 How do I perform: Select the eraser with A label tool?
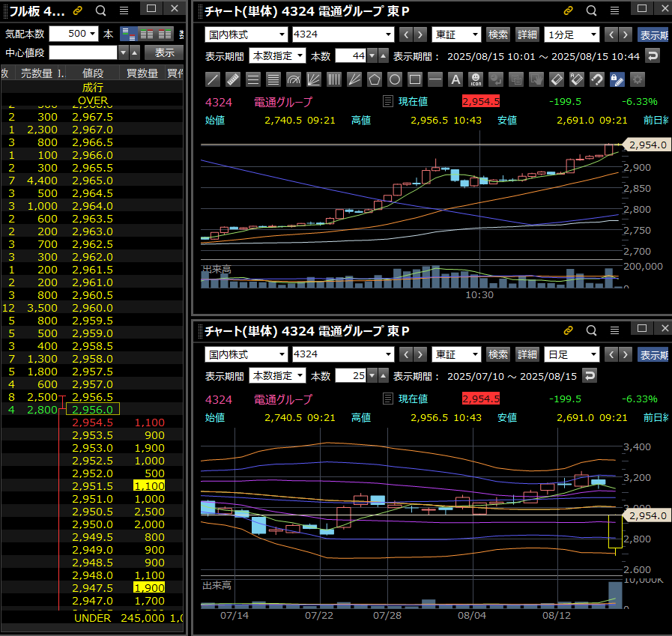[x=576, y=79]
